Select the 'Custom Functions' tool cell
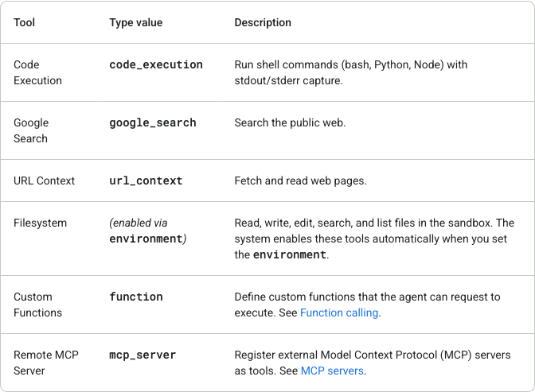Viewport: 535px width, 392px height. click(38, 305)
